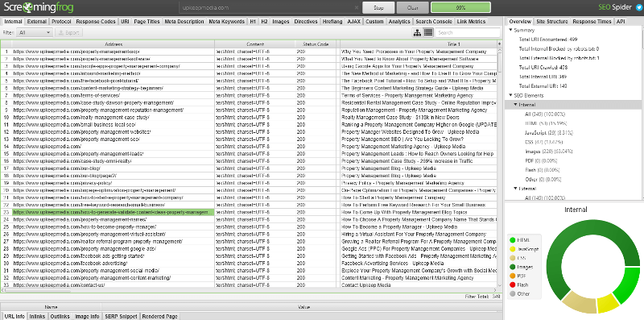The image size is (644, 320).
Task: Open the Image Info bottom tab
Action: [87, 316]
